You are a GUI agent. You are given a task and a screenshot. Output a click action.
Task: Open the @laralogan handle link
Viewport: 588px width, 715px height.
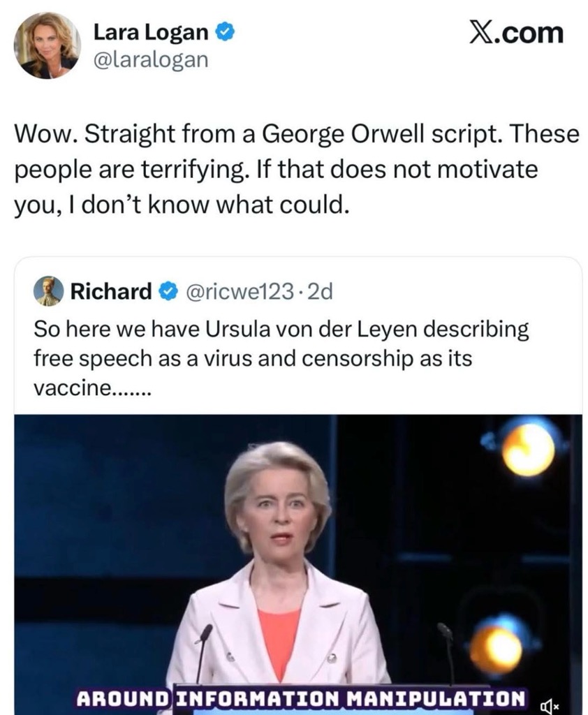(151, 59)
